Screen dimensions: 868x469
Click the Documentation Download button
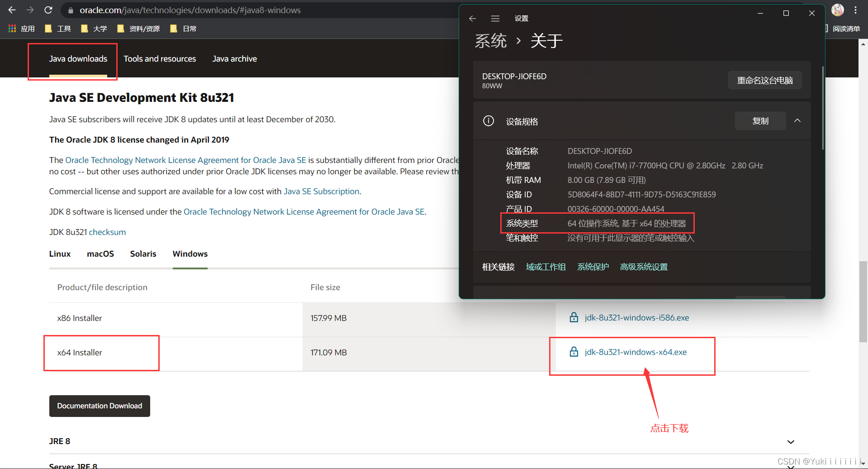tap(100, 406)
